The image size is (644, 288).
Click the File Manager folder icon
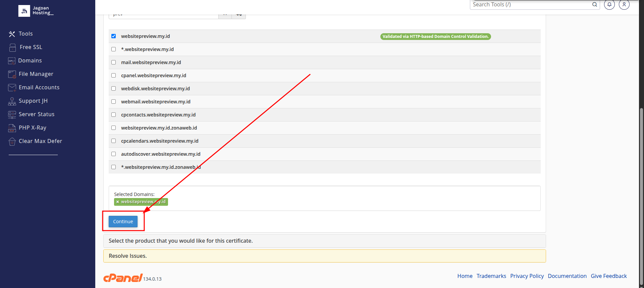coord(12,74)
